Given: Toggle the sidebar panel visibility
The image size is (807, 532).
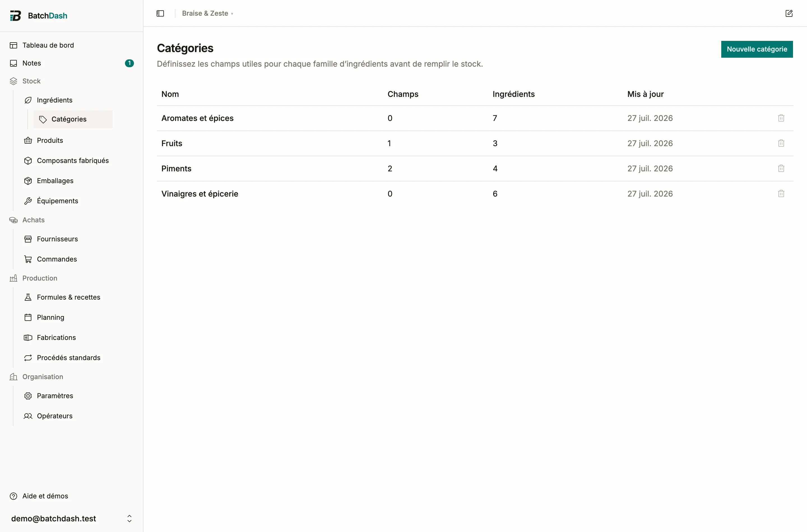Looking at the screenshot, I should 160,13.
